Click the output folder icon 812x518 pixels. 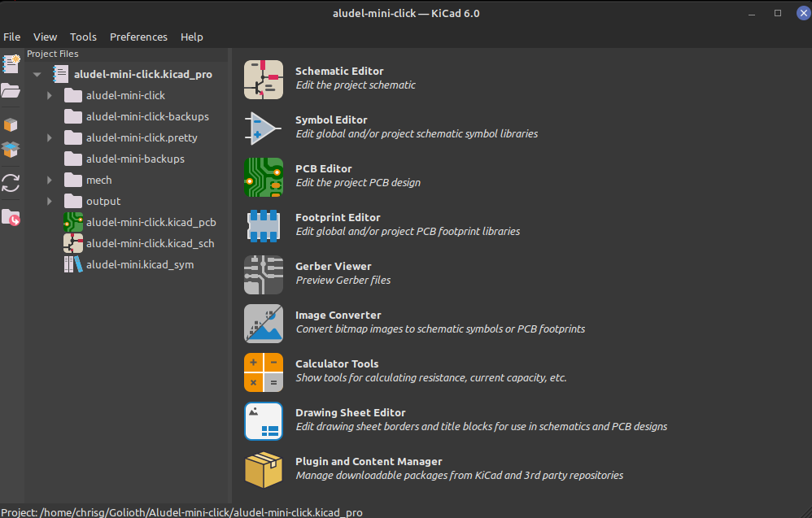73,202
